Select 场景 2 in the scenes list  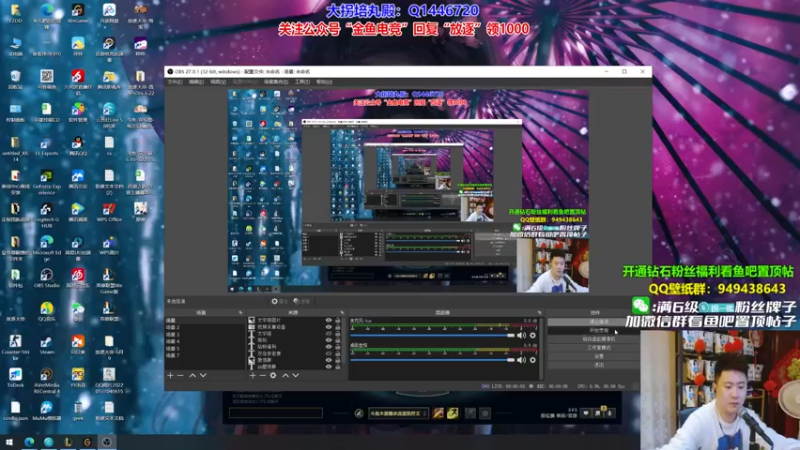[204, 327]
